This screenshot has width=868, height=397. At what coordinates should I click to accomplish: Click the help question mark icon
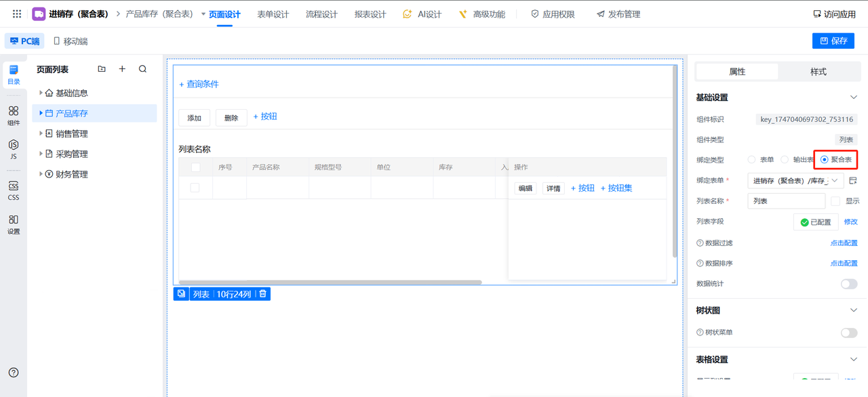point(14,373)
